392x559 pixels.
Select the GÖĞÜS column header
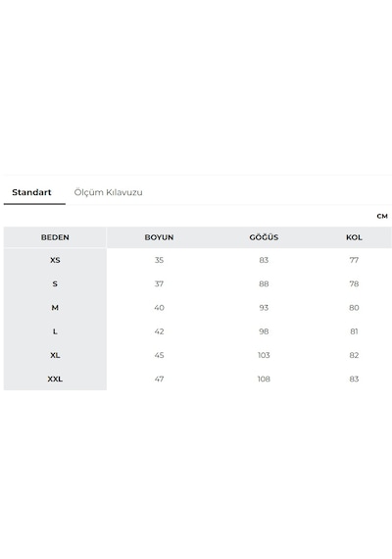click(x=264, y=237)
